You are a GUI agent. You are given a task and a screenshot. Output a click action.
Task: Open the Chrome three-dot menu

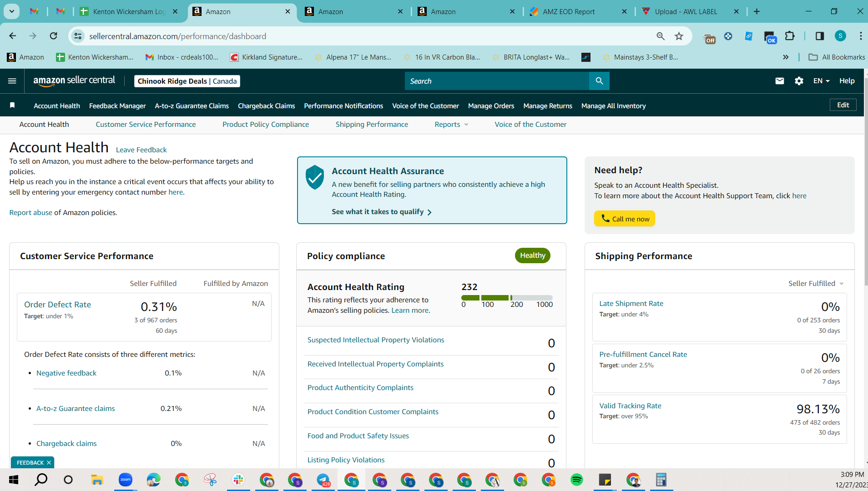pyautogui.click(x=861, y=36)
